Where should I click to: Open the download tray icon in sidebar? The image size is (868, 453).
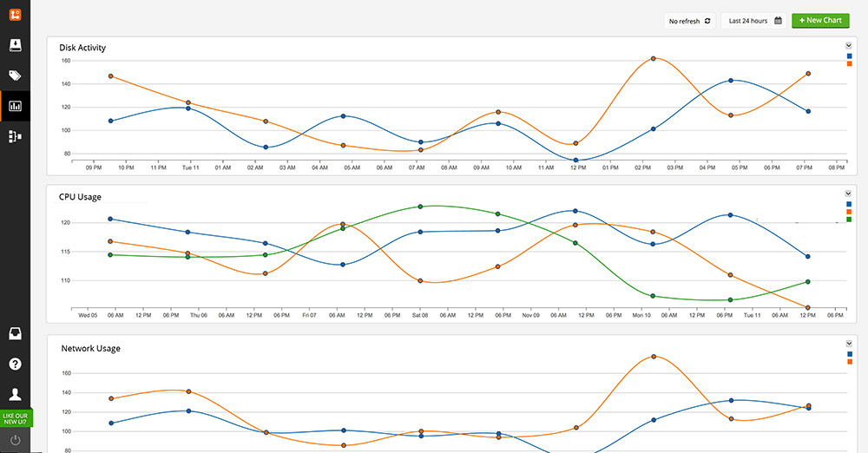coord(15,45)
